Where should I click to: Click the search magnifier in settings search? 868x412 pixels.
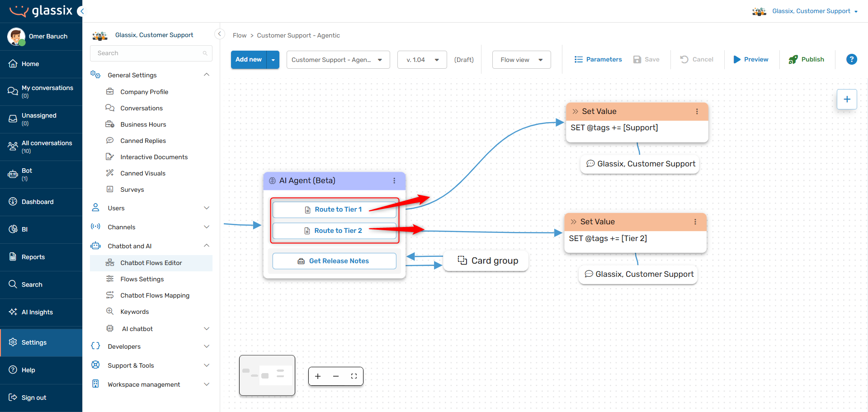[x=205, y=53]
